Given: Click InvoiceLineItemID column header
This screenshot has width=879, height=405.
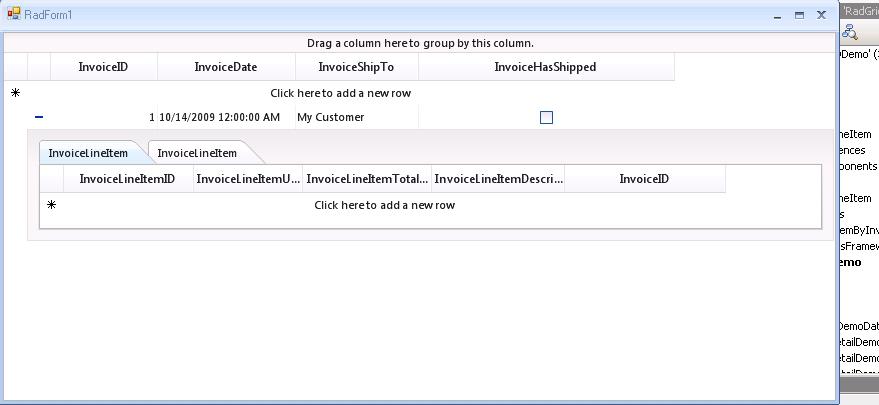Looking at the screenshot, I should point(128,179).
